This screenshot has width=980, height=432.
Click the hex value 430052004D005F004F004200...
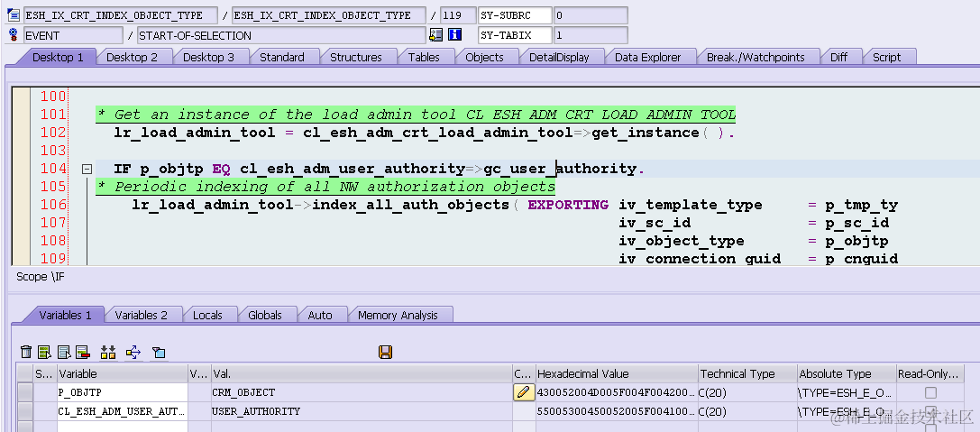(x=617, y=392)
